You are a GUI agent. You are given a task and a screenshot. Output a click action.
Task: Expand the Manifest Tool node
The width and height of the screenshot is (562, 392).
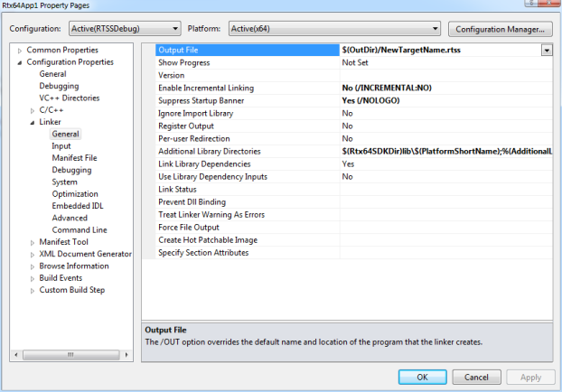pyautogui.click(x=32, y=242)
